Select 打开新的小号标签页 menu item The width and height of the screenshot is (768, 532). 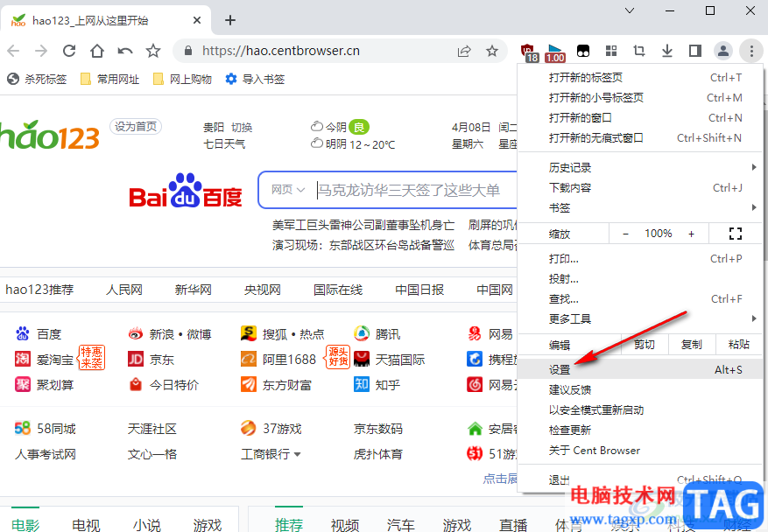(641, 97)
